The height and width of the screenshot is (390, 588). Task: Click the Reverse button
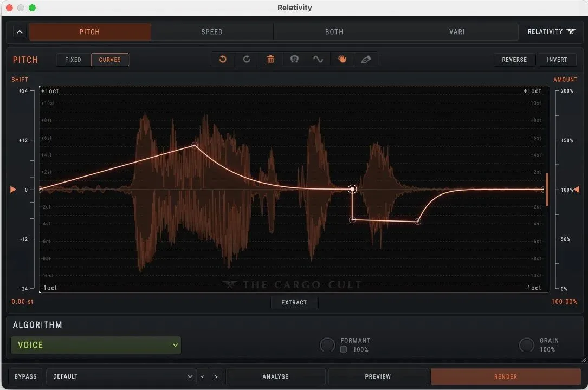[x=514, y=60]
